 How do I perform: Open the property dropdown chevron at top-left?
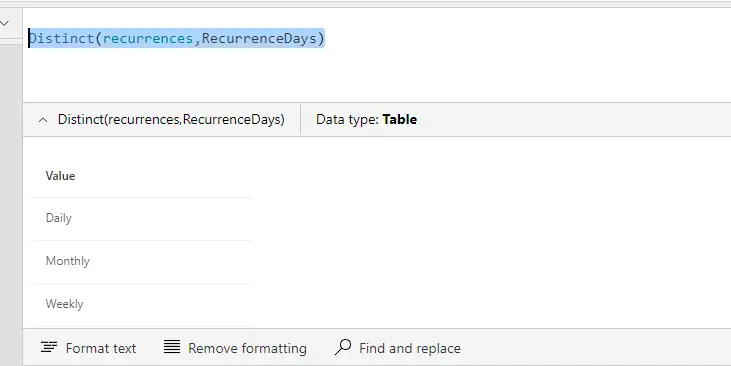5,23
